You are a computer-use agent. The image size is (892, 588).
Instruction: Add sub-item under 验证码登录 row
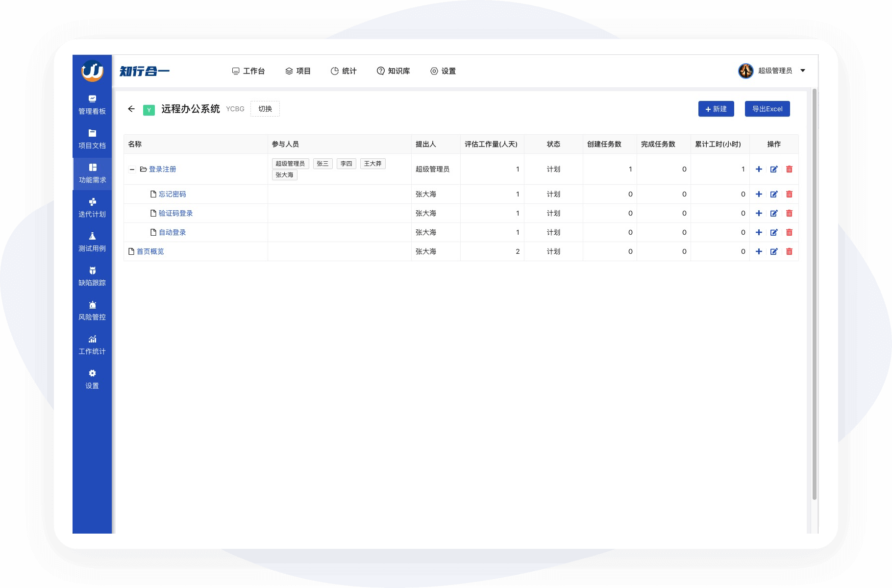(x=759, y=213)
